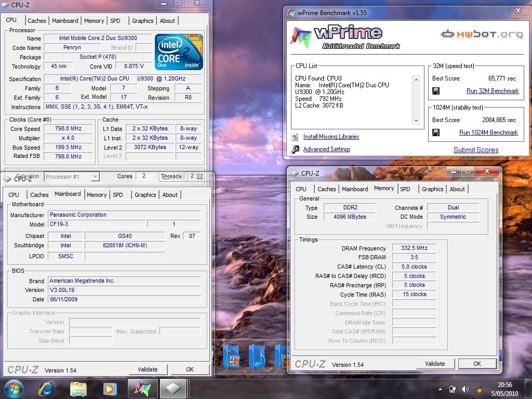Click Submit Scores link
This screenshot has height=399, width=532.
(476, 150)
